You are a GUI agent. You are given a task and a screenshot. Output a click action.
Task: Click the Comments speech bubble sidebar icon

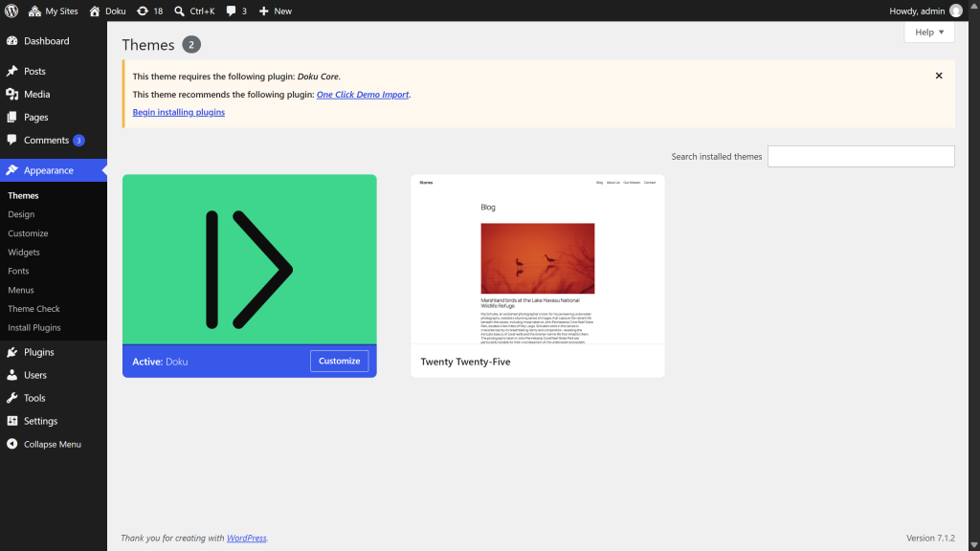pos(11,140)
